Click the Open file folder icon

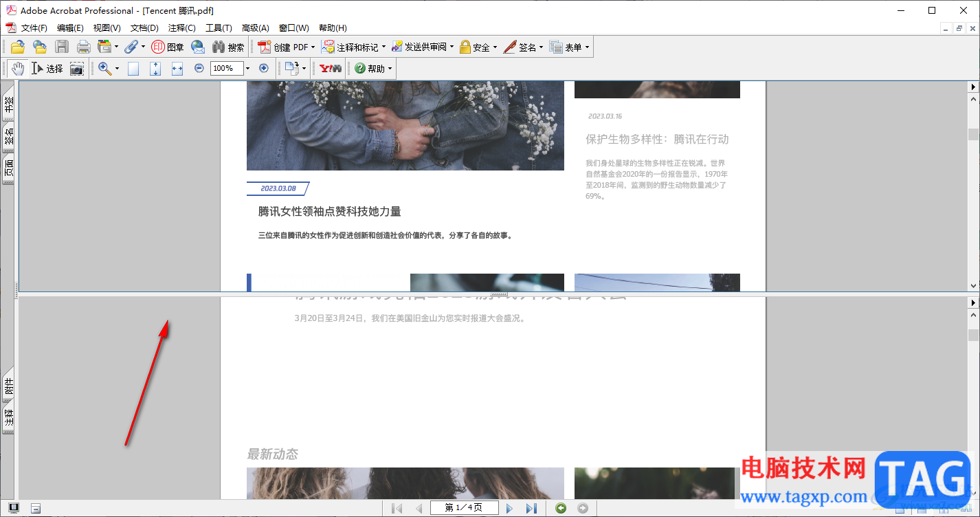(17, 47)
